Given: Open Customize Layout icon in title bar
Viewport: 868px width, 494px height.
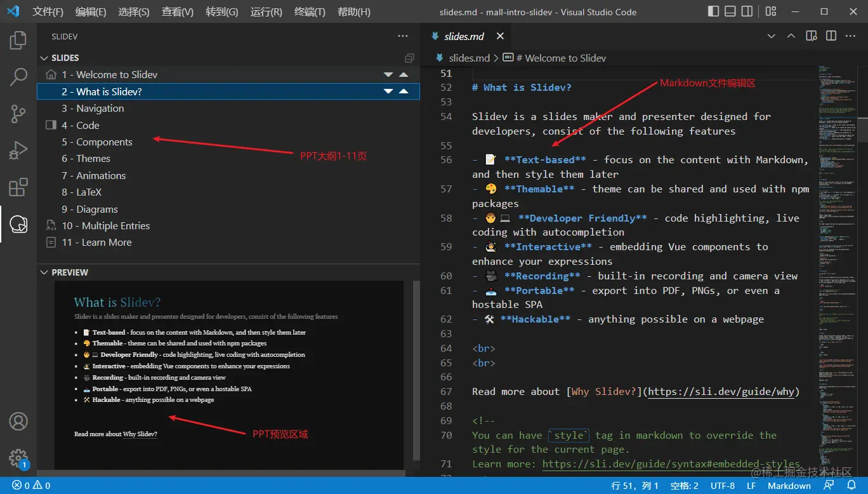Looking at the screenshot, I should click(x=770, y=11).
